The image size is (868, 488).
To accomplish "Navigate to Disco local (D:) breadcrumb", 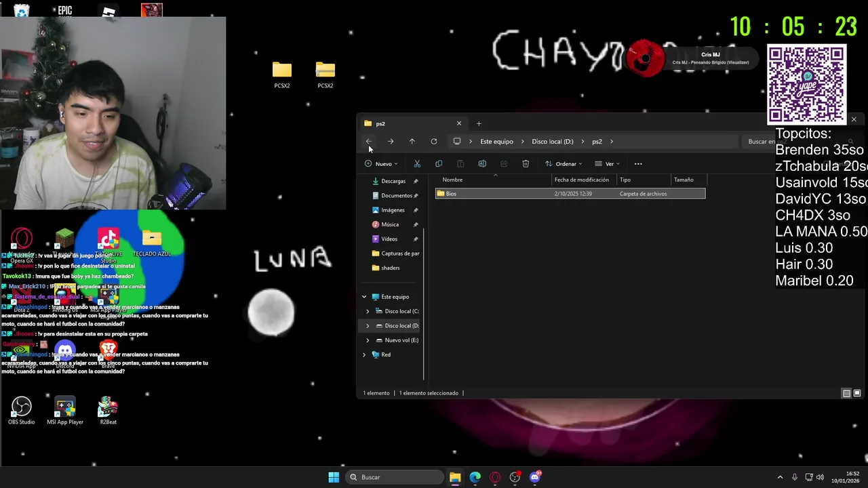I will [x=553, y=142].
